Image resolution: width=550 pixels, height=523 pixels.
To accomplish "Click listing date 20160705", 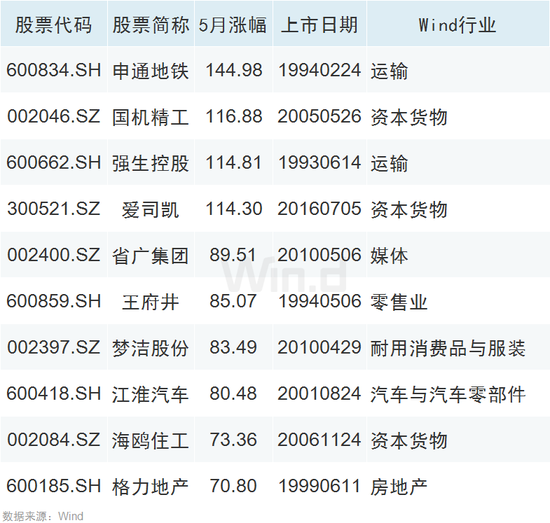I will coord(320,209).
